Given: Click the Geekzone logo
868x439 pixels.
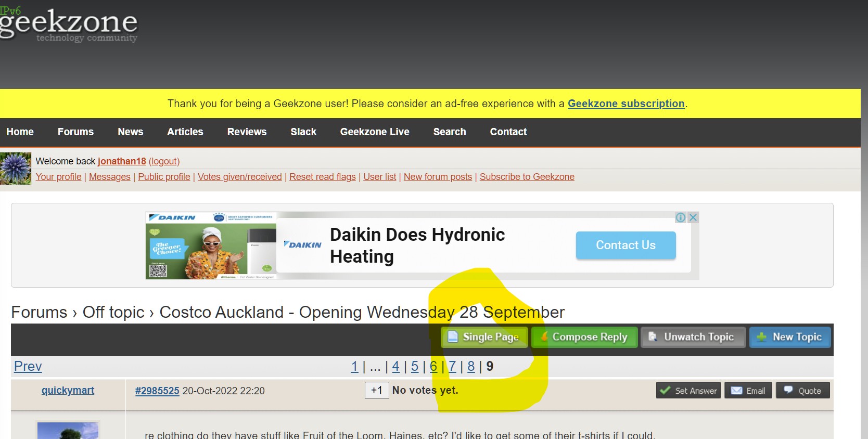Looking at the screenshot, I should point(68,24).
